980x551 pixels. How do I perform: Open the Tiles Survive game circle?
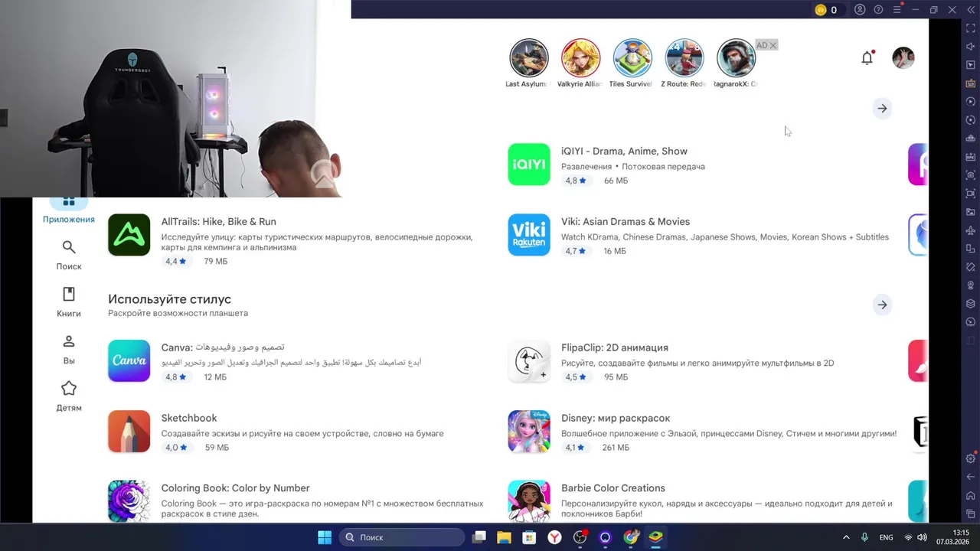(x=632, y=58)
